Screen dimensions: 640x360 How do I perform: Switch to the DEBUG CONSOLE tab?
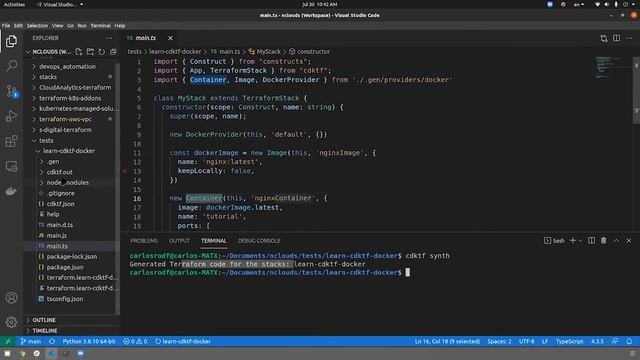coord(259,241)
